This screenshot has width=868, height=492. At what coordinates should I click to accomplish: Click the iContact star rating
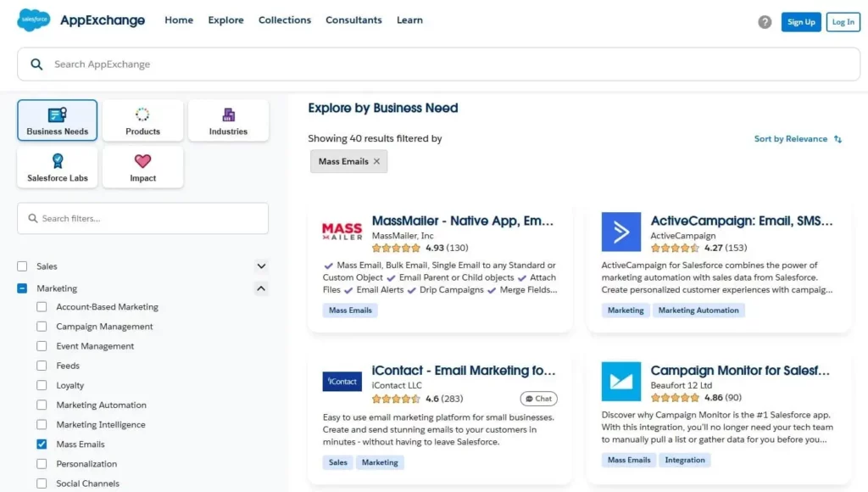coord(396,399)
